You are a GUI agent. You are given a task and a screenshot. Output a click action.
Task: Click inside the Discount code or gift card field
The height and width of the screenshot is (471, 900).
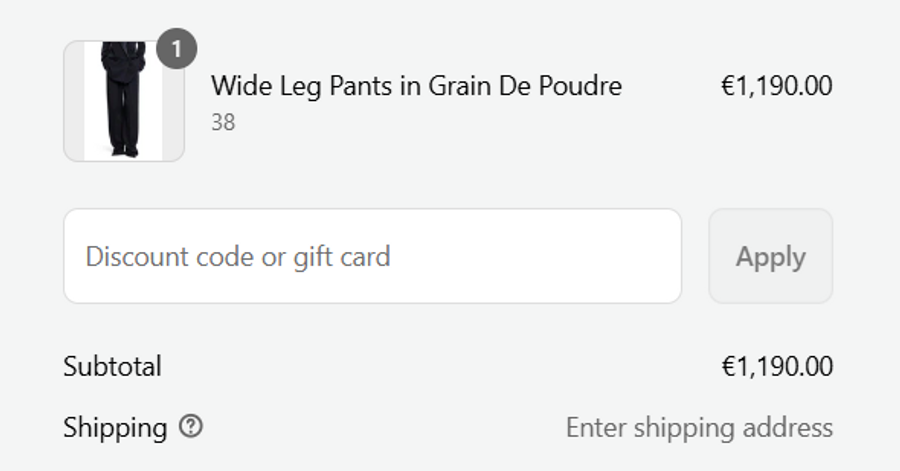tap(372, 256)
